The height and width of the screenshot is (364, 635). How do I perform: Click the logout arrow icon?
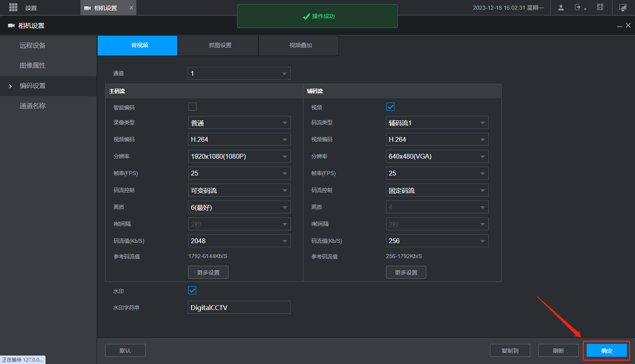(x=579, y=8)
